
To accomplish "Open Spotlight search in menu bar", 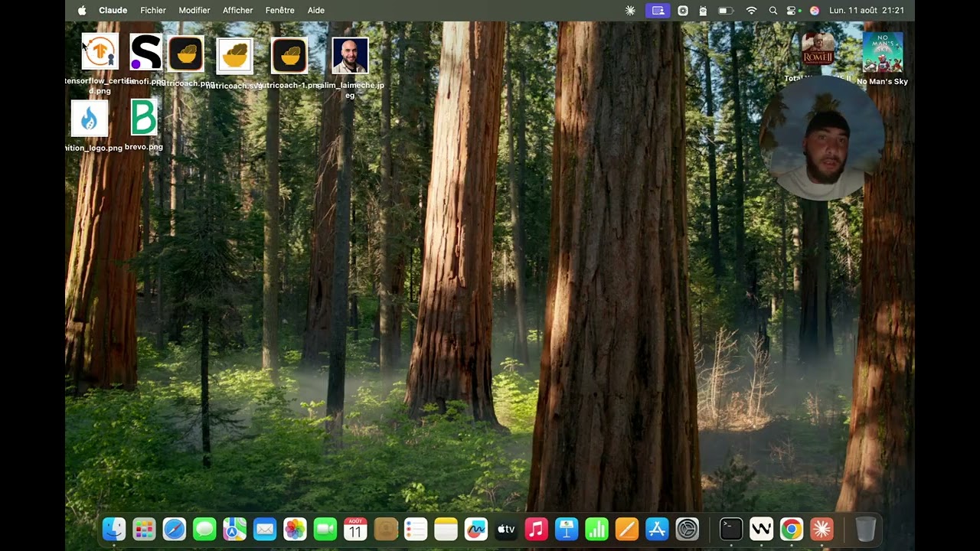I will pyautogui.click(x=773, y=11).
